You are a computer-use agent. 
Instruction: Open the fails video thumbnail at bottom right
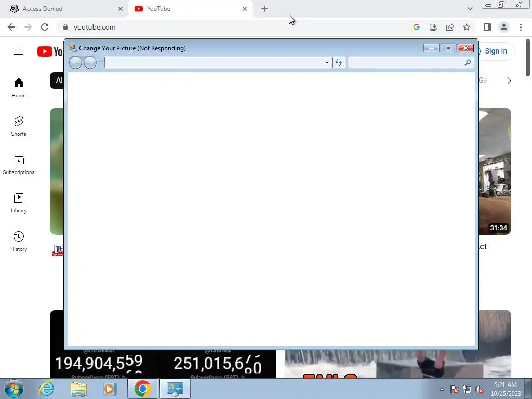tap(397, 363)
